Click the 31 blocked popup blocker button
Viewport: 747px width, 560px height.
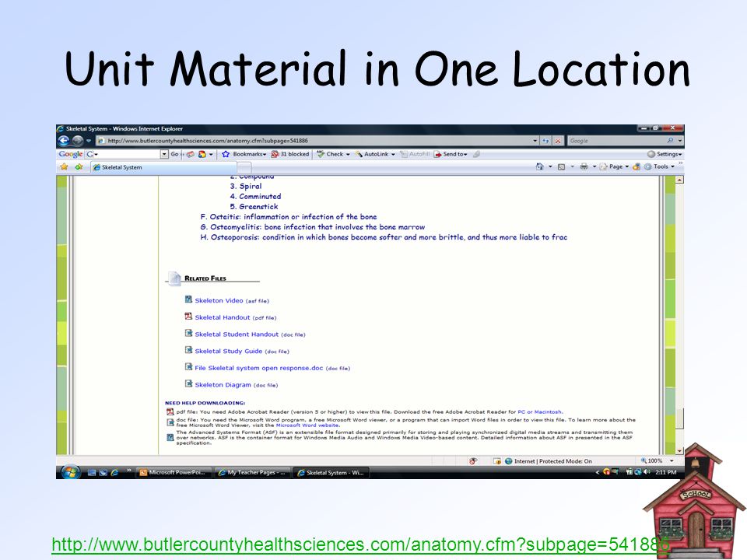pyautogui.click(x=290, y=154)
